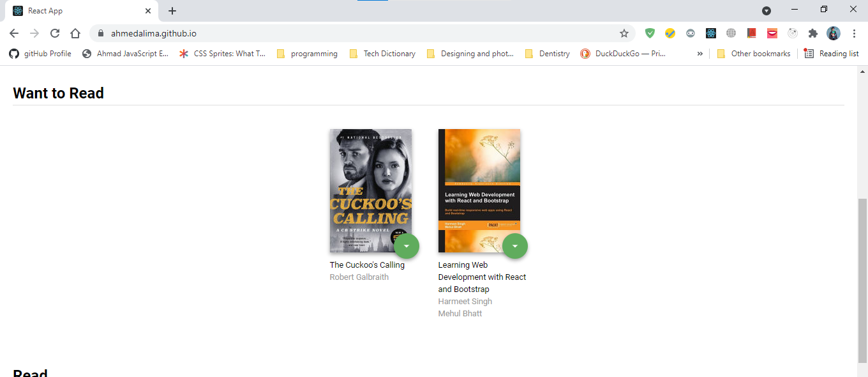View site information via padlock icon
This screenshot has width=868, height=377.
pos(101,33)
